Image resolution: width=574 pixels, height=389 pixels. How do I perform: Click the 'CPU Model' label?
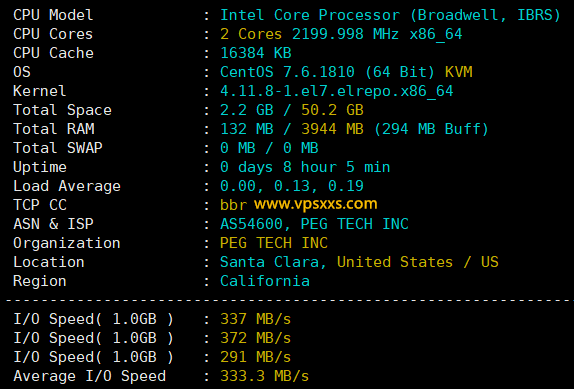53,15
